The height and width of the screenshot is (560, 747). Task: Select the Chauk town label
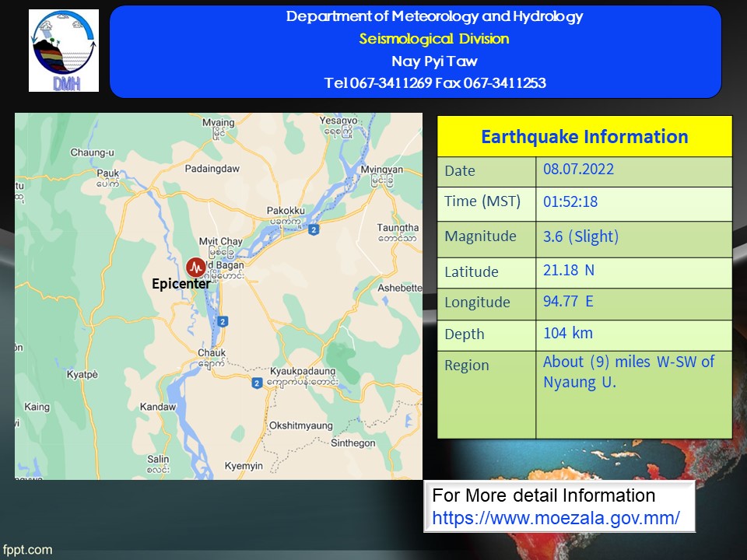click(212, 353)
